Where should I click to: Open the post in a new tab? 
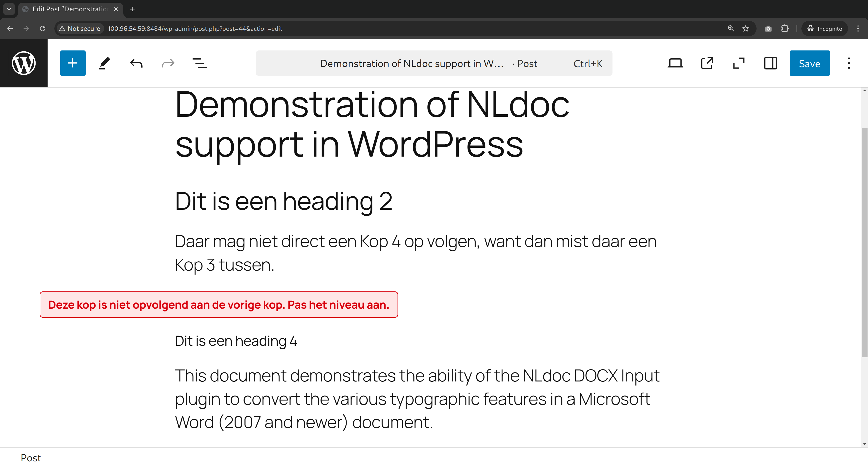[x=706, y=63]
